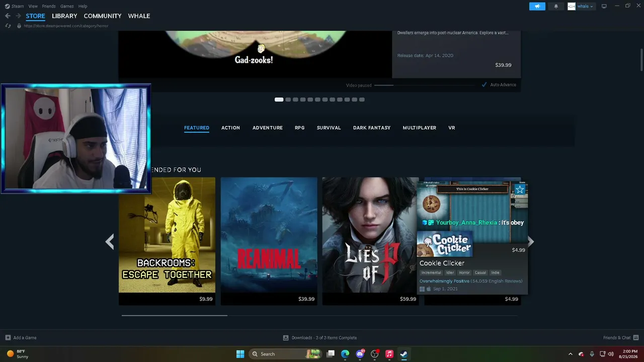Click the Friends & Chat label
The height and width of the screenshot is (362, 644).
[x=617, y=338]
